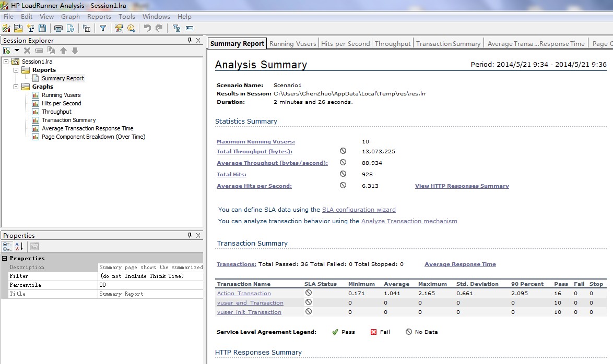Image resolution: width=613 pixels, height=364 pixels.
Task: Switch to the Running Vusers tab
Action: pyautogui.click(x=293, y=43)
